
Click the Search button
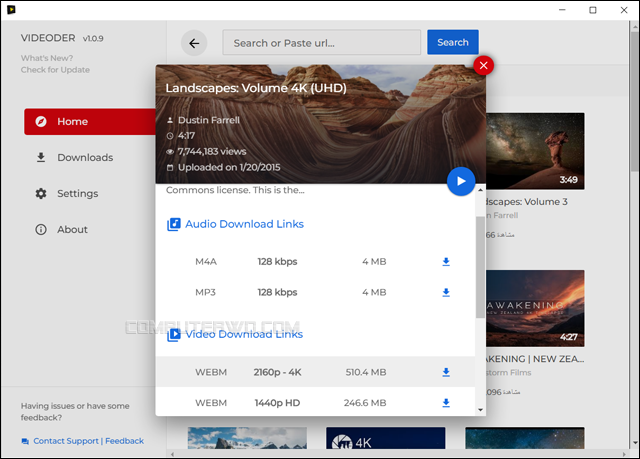(453, 42)
